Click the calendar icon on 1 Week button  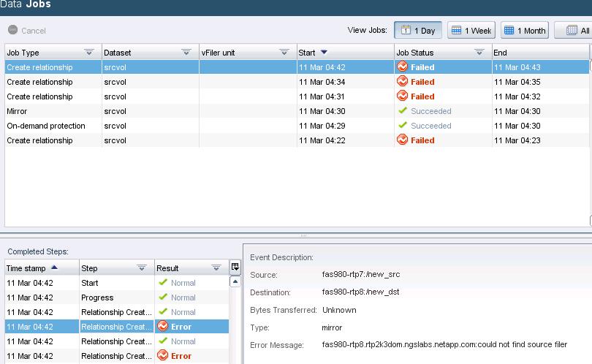457,30
